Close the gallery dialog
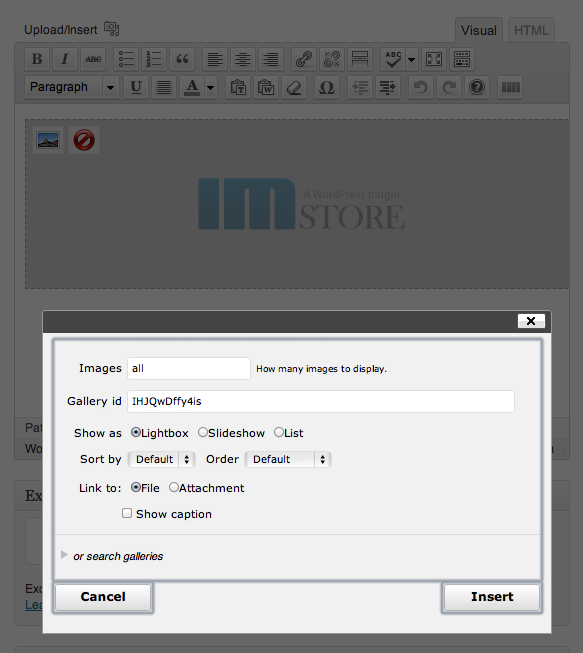Image resolution: width=583 pixels, height=653 pixels. click(x=531, y=321)
